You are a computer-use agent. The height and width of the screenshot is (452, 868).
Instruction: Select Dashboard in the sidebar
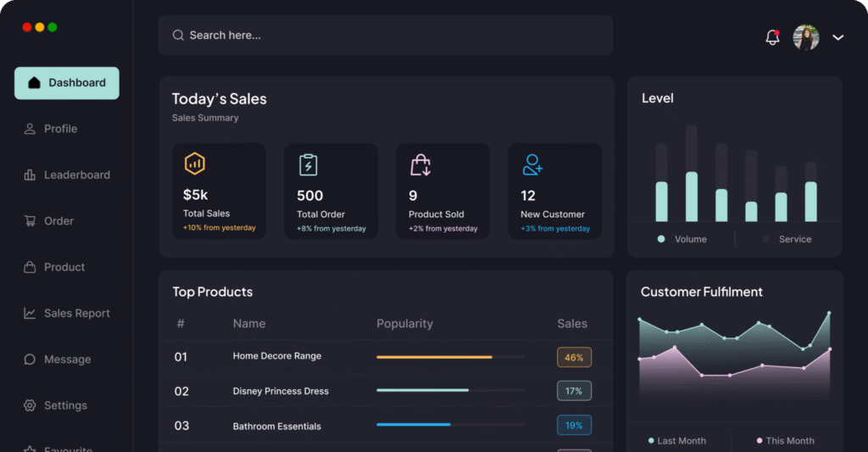click(x=67, y=83)
